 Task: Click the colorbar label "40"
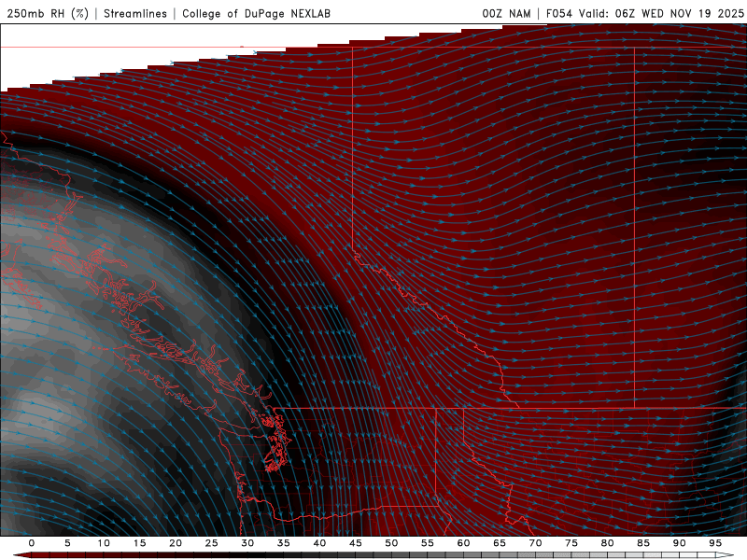(319, 543)
